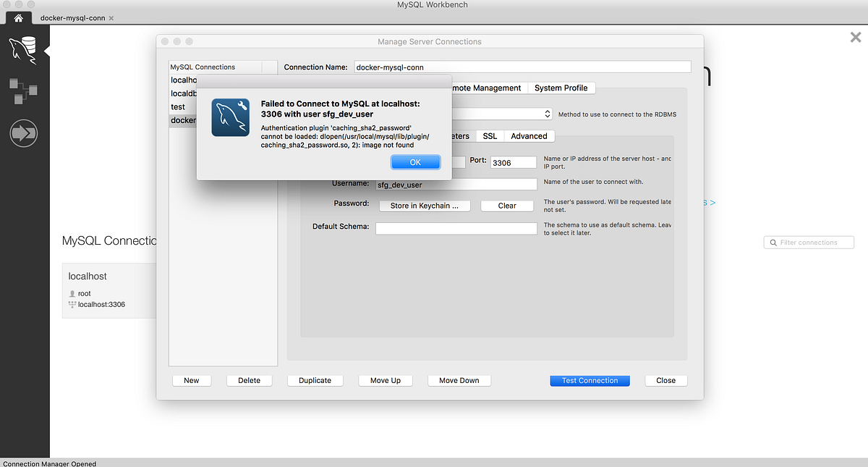Image resolution: width=868 pixels, height=467 pixels.
Task: Click the MySQL dolphin icon in error dialog
Action: coord(230,117)
